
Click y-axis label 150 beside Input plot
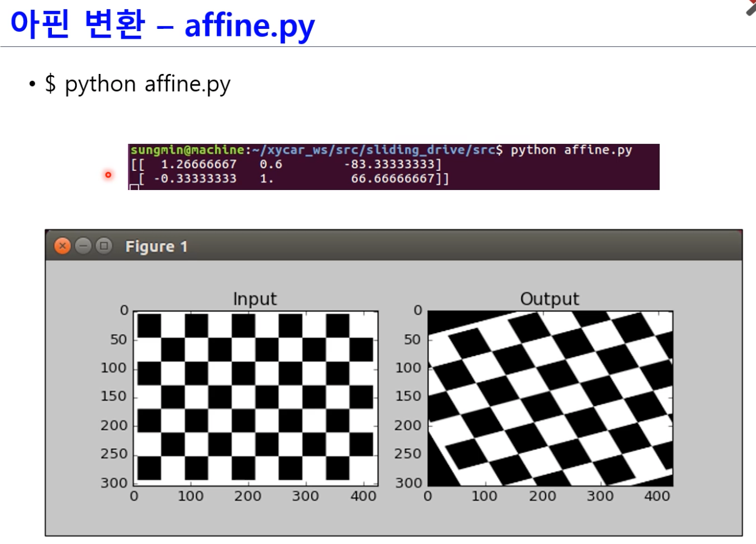pyautogui.click(x=114, y=396)
